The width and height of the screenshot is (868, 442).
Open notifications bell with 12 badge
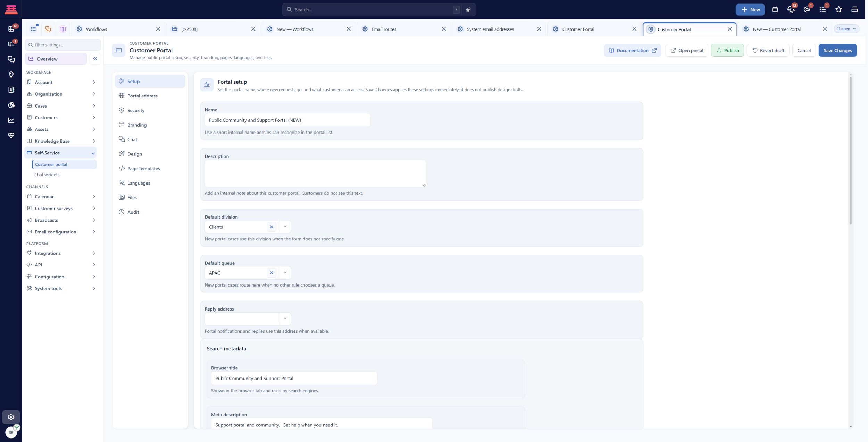[x=791, y=10]
